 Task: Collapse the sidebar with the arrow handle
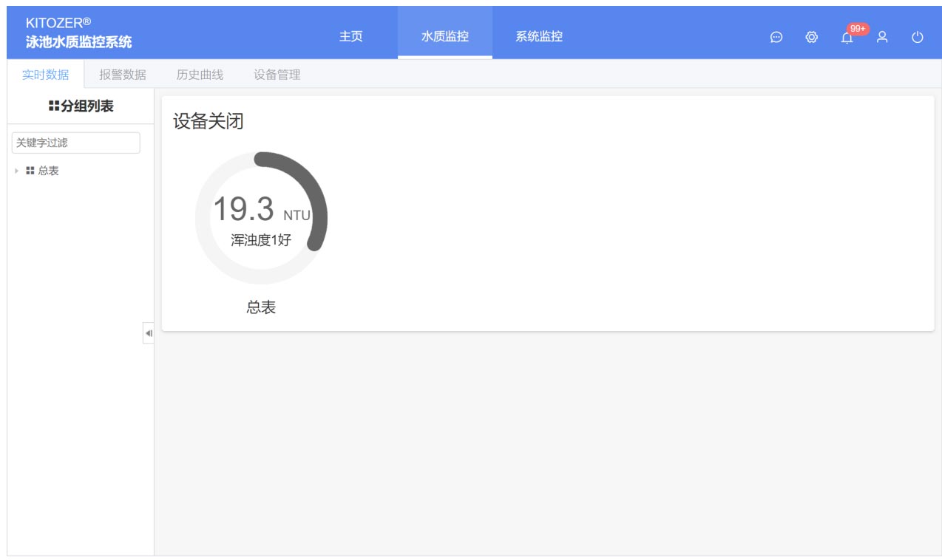[149, 333]
